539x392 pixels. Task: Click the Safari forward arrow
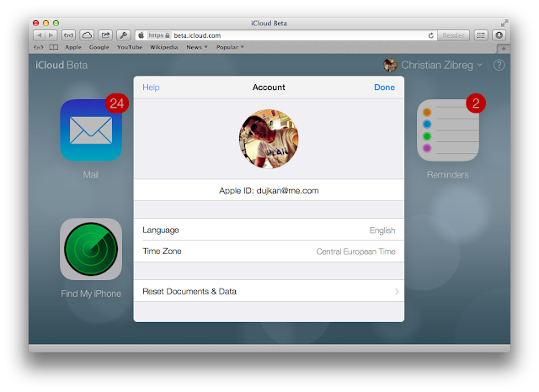click(x=51, y=35)
